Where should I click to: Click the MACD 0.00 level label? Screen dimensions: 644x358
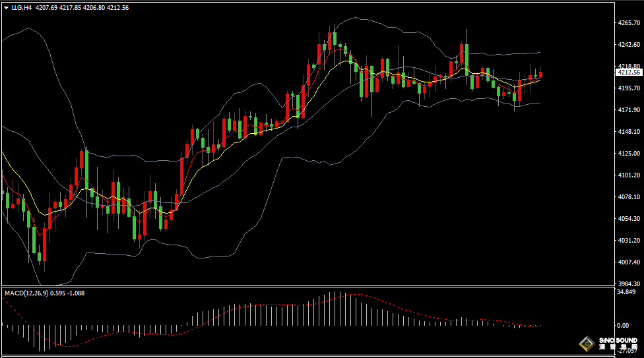click(622, 325)
